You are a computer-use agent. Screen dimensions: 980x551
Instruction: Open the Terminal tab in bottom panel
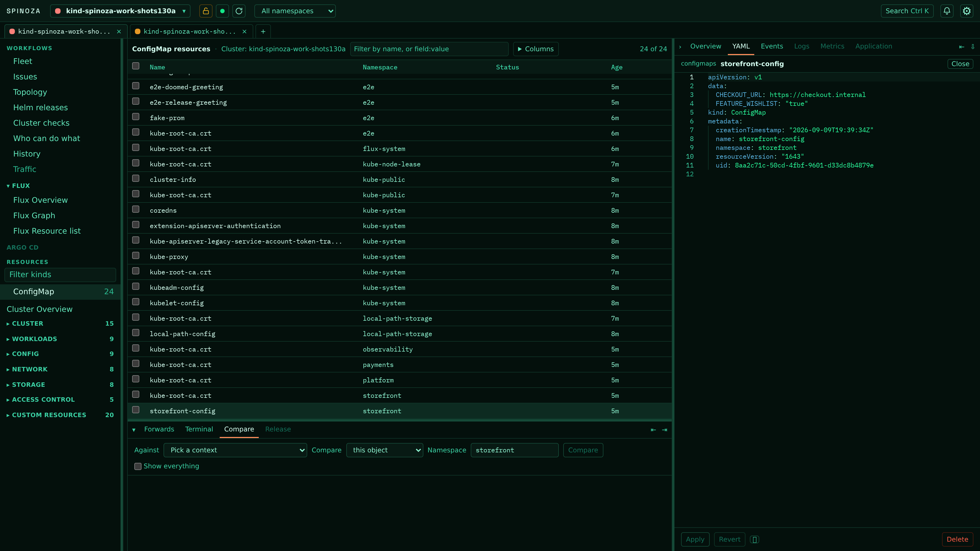(199, 429)
